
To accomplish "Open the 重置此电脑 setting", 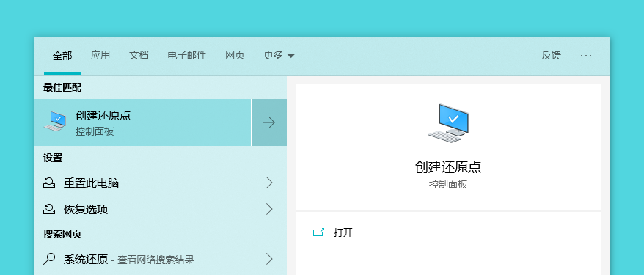I will point(161,183).
